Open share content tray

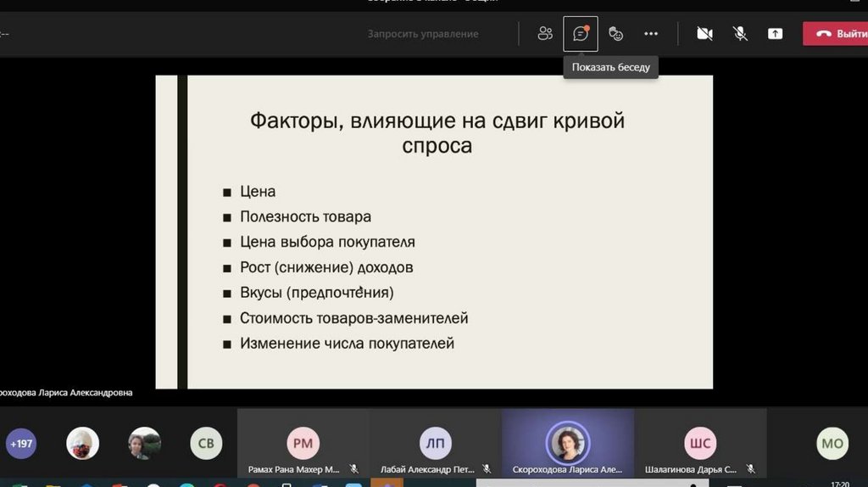coord(775,34)
